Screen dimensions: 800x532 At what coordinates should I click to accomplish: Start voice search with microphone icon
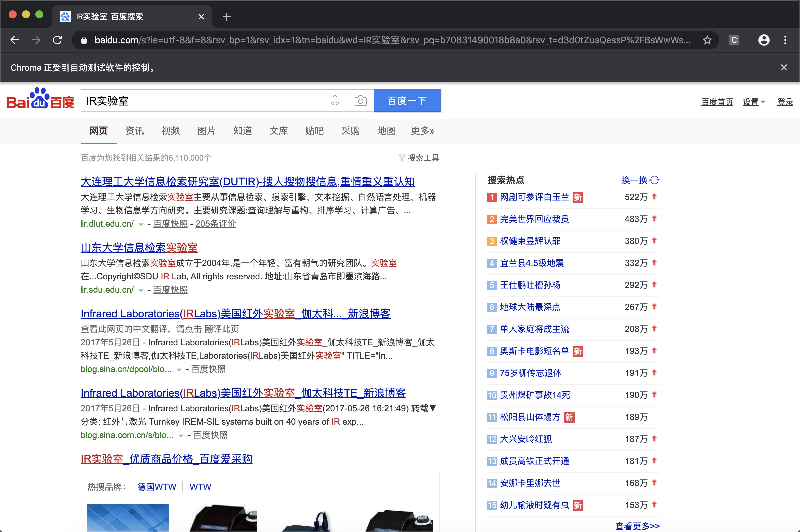[335, 101]
